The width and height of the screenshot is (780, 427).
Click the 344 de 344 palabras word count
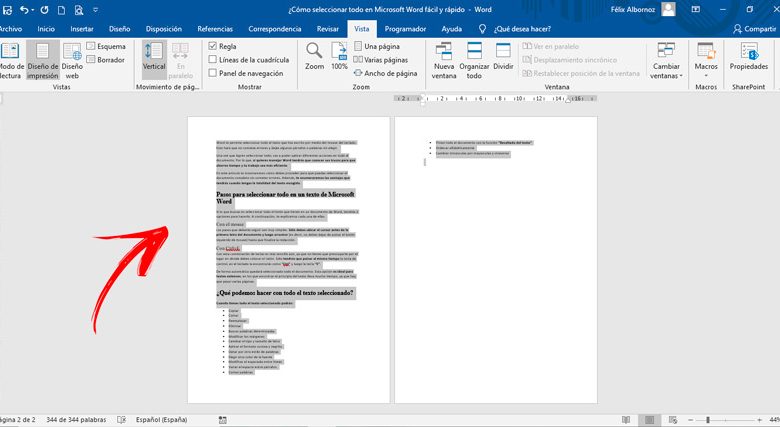click(76, 420)
